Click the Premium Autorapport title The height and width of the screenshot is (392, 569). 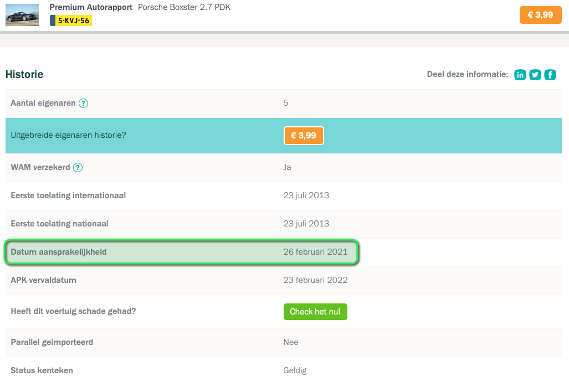tap(91, 7)
